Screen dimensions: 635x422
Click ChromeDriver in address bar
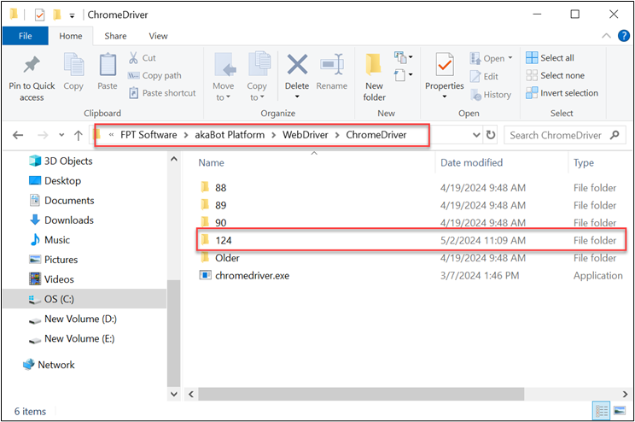tap(376, 135)
